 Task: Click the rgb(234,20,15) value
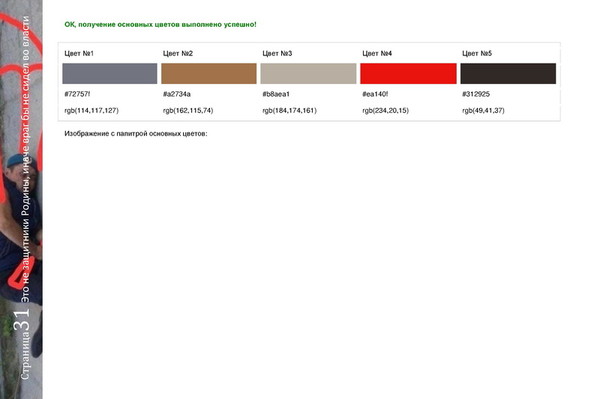[x=385, y=111]
